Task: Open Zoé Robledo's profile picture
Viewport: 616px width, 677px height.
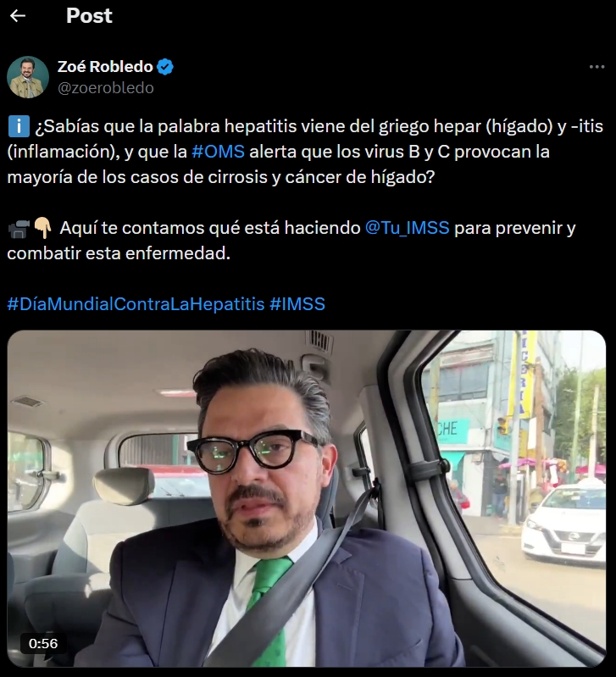Action: click(28, 77)
